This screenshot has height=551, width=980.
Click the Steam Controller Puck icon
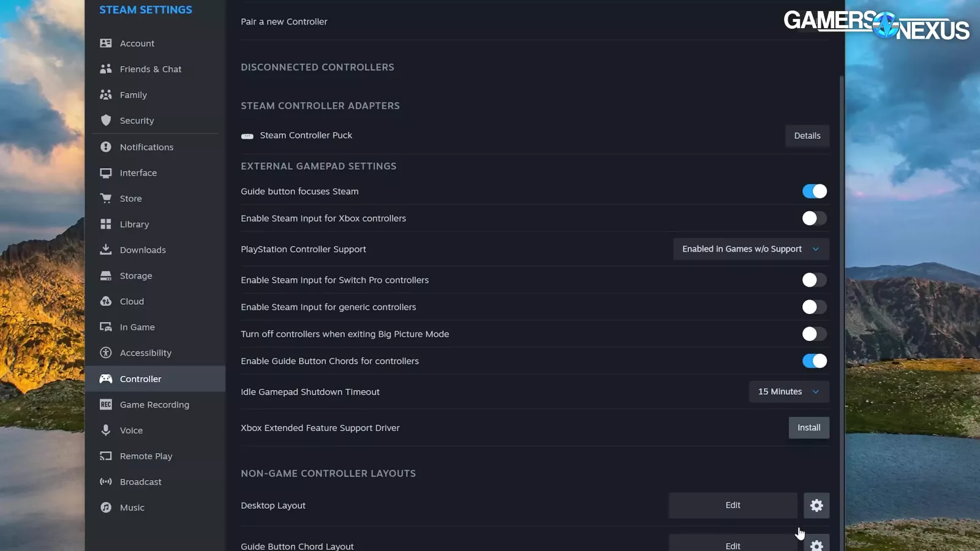247,136
